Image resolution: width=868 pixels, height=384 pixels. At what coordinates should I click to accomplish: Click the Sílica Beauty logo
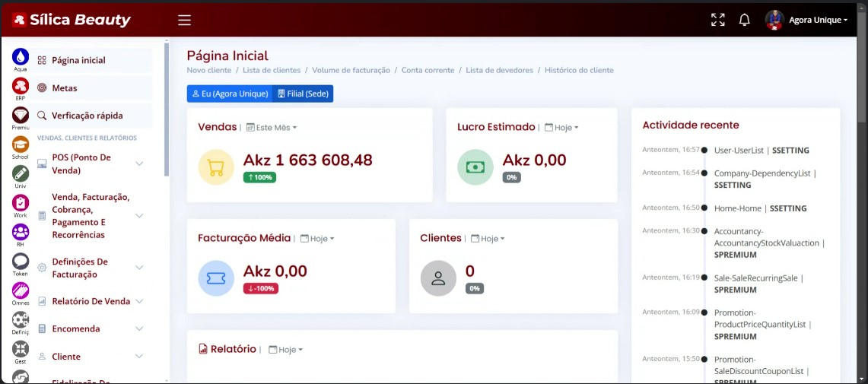pyautogui.click(x=72, y=20)
